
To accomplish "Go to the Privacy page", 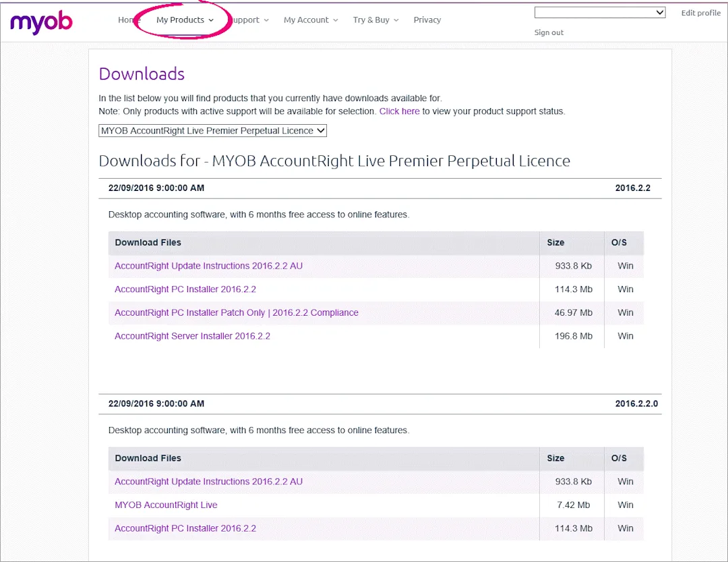I will 427,20.
